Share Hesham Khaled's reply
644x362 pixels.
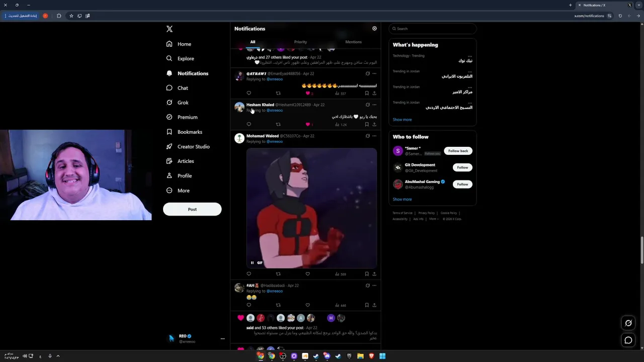374,124
